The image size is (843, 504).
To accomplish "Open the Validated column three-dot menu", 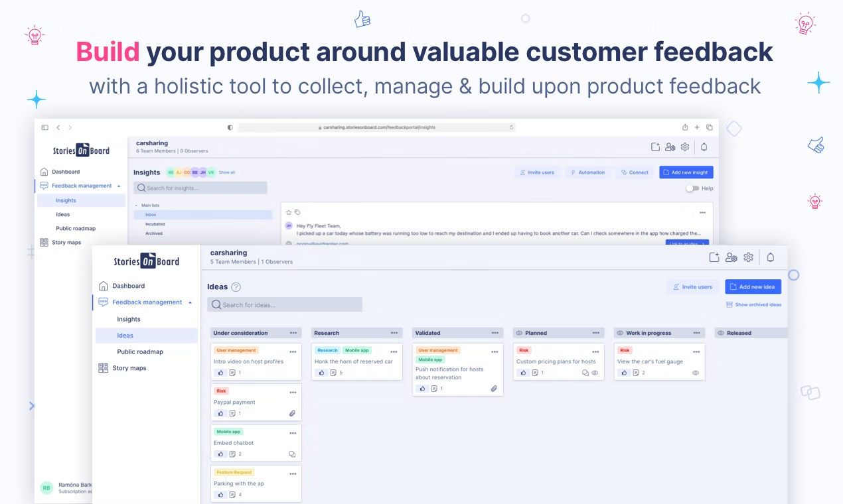I will (495, 333).
